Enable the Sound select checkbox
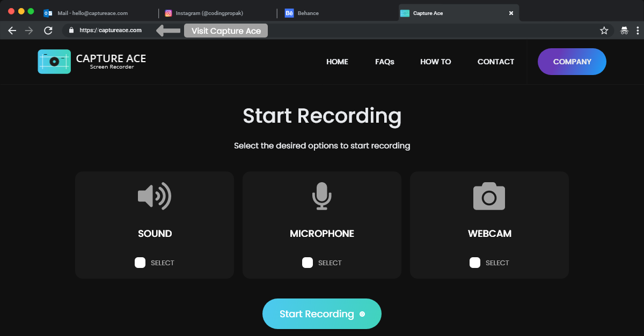 [x=140, y=263]
